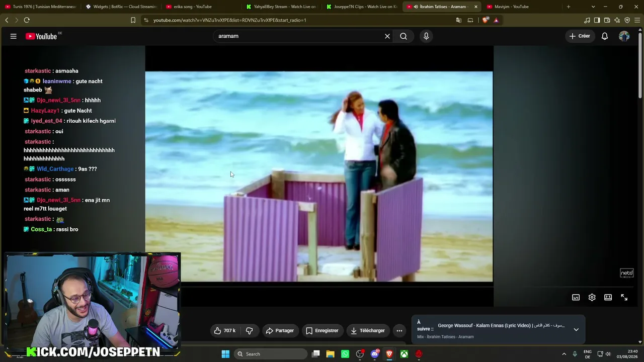Show hidden system tray icons

[x=564, y=354]
